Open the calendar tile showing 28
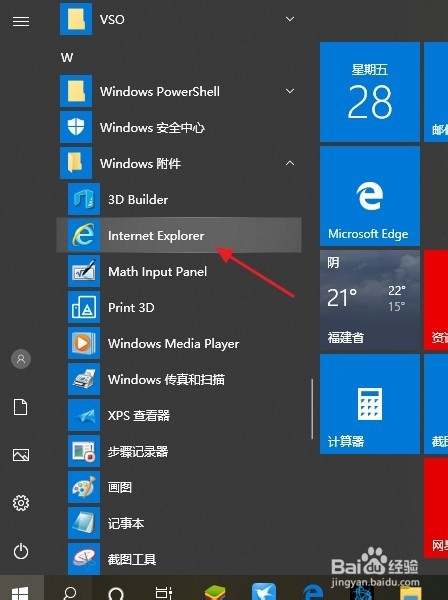Screen dimensions: 448x600 pyautogui.click(x=370, y=92)
